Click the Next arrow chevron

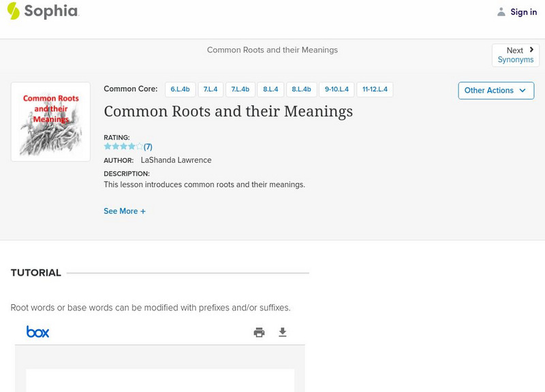coord(531,50)
